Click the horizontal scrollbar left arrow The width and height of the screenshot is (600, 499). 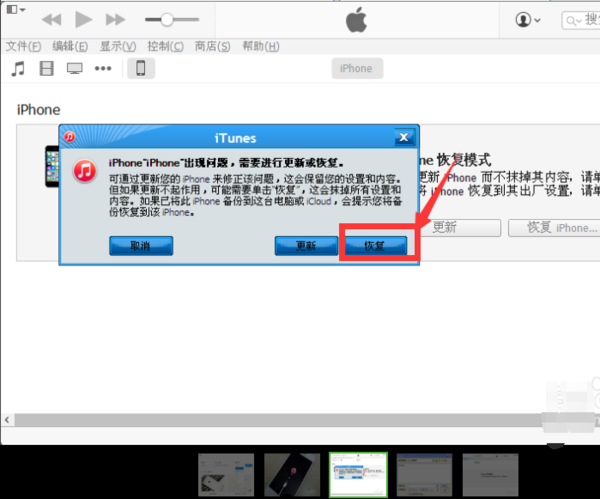pyautogui.click(x=7, y=420)
